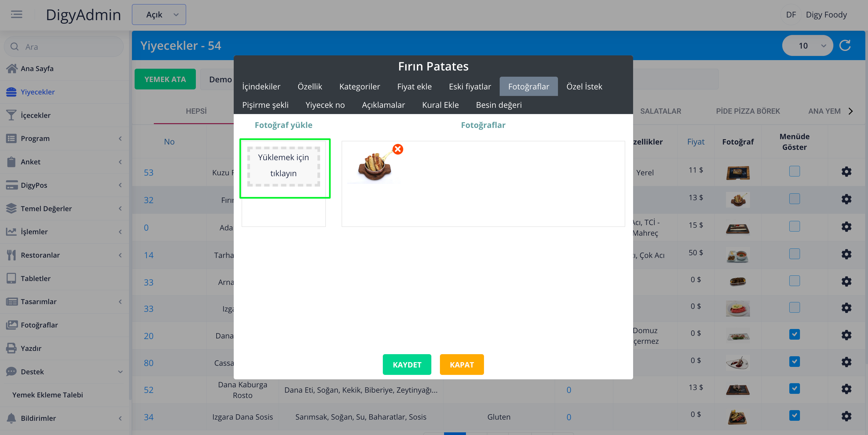
Task: Enable Menüde Göster for item 53
Action: 794,171
